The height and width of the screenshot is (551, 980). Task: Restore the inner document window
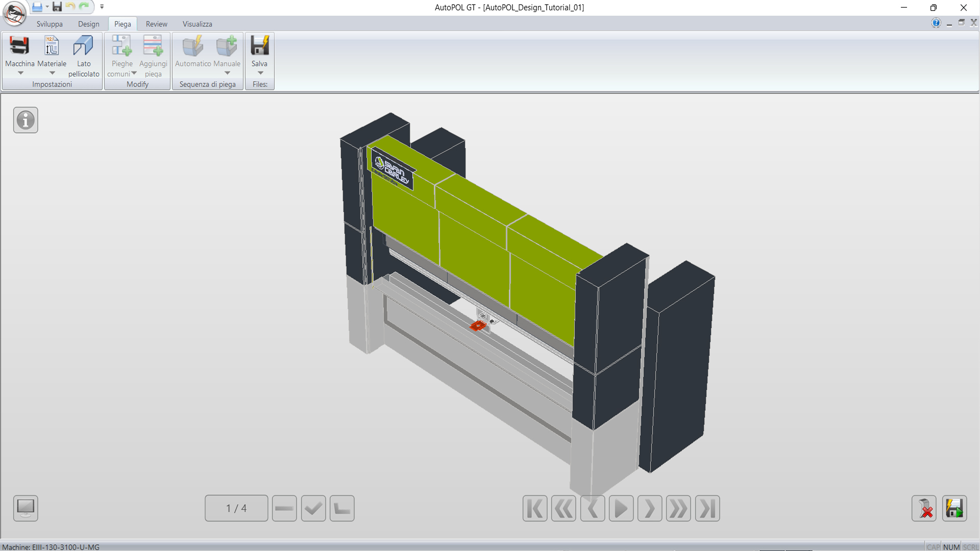click(962, 22)
